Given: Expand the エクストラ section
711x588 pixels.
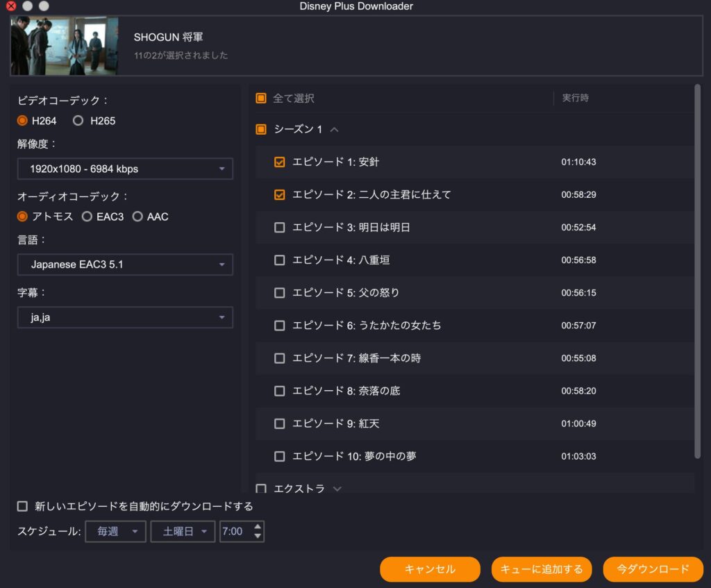Looking at the screenshot, I should point(337,489).
